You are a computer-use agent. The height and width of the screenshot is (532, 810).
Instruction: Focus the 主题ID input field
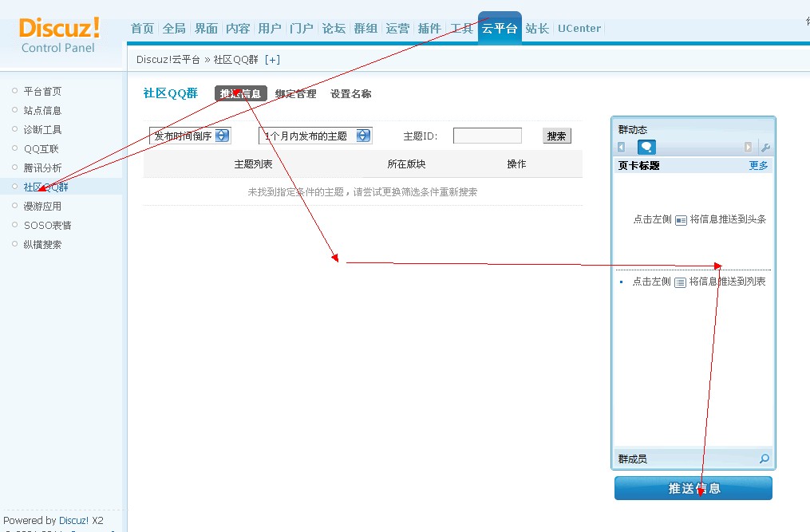coord(487,136)
